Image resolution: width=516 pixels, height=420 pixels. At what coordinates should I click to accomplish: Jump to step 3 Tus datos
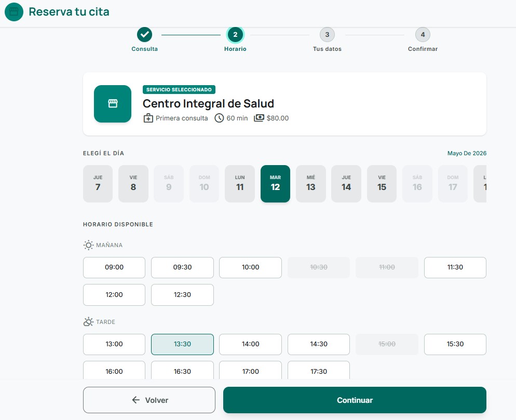point(327,35)
